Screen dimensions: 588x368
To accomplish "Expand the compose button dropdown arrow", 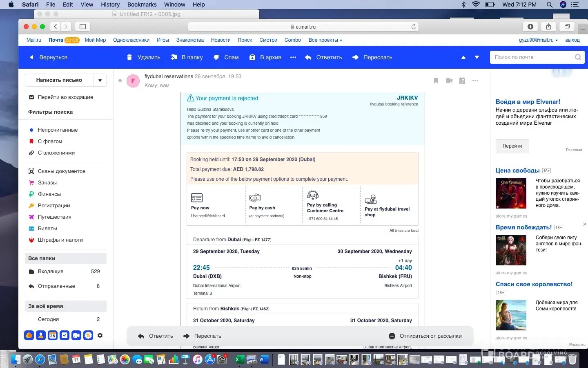I will tap(100, 80).
